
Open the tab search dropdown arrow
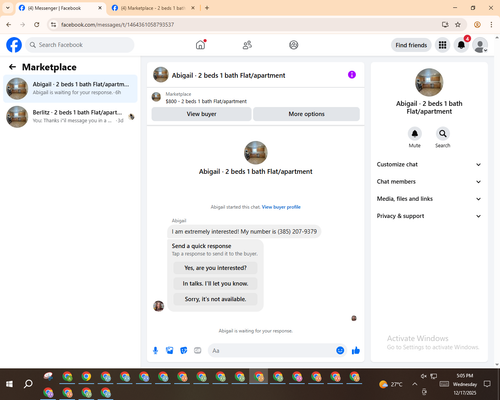coord(8,8)
